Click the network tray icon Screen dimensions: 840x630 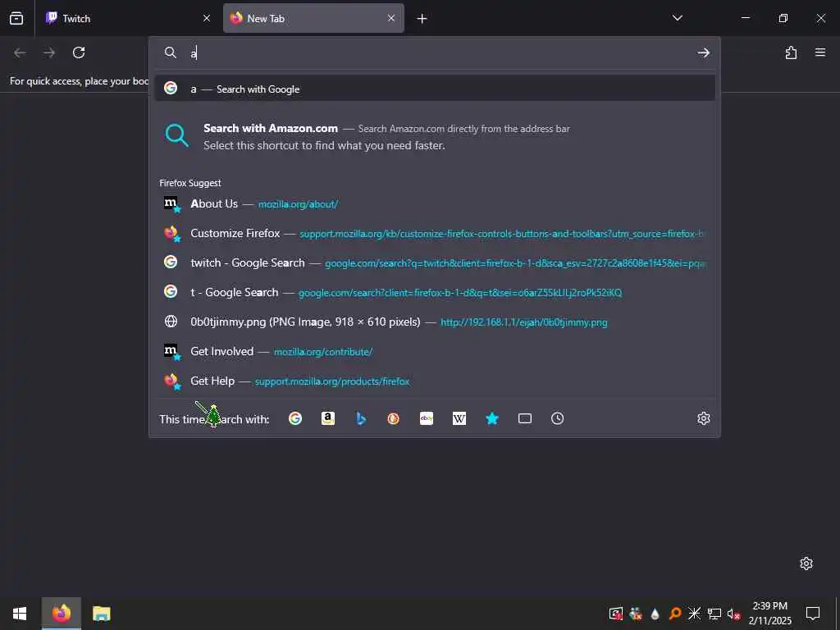click(x=714, y=614)
